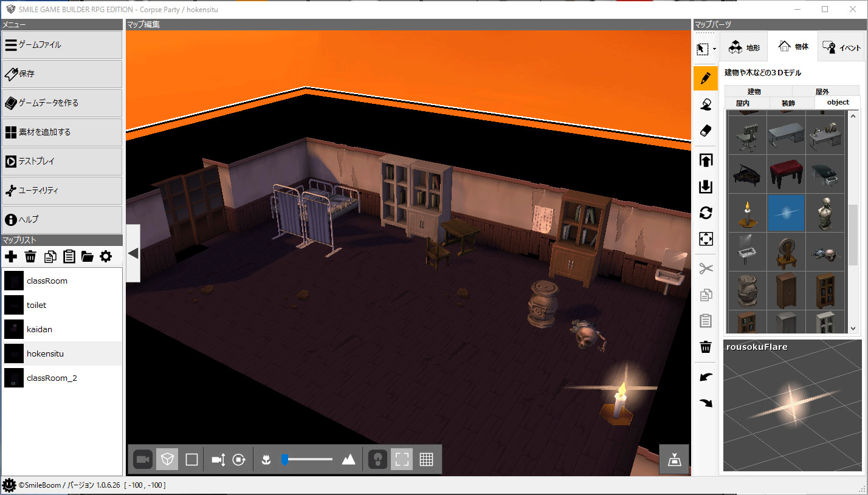Click the trash delete icon in map parts toolbar

[x=706, y=347]
